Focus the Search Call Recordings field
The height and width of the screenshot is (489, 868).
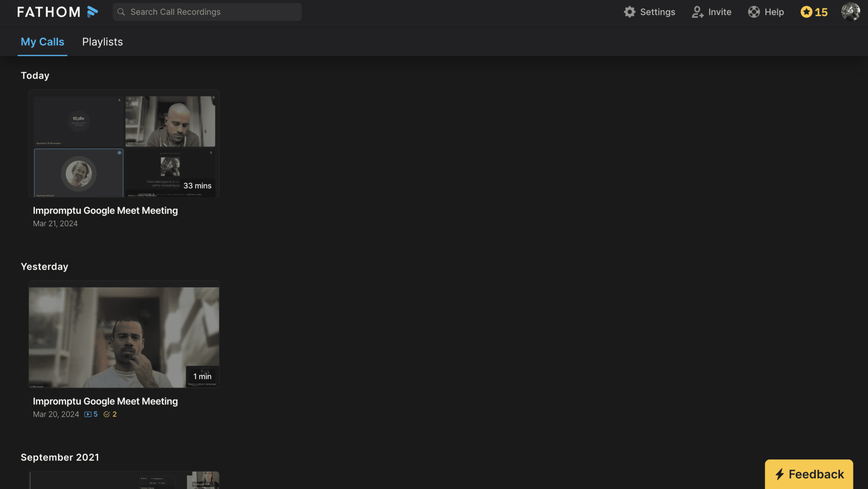point(213,12)
